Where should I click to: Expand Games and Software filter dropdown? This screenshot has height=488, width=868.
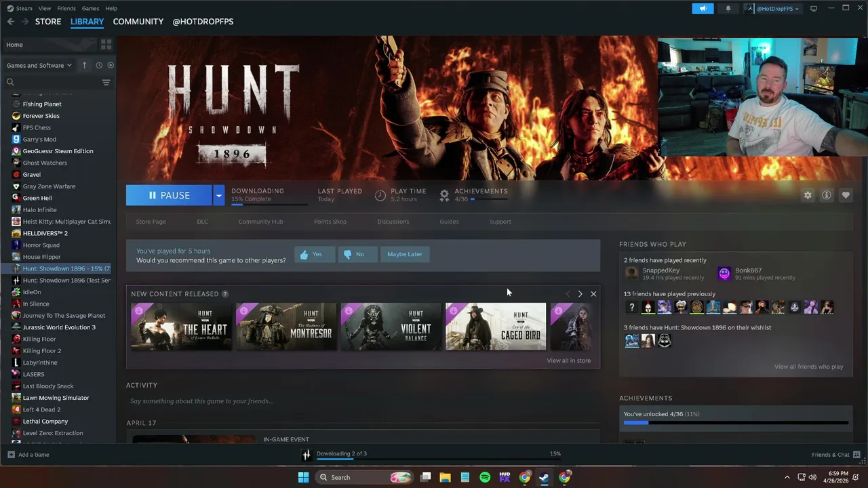pyautogui.click(x=39, y=65)
